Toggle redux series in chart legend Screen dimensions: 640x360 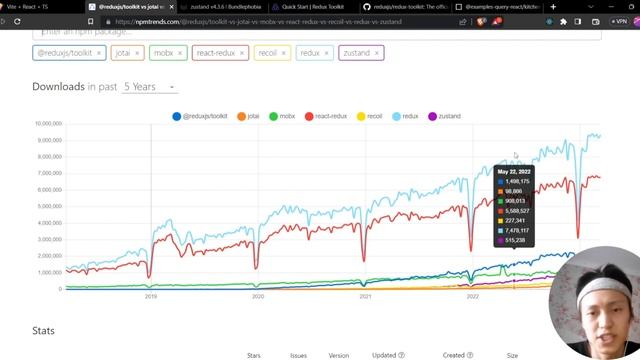(x=405, y=116)
